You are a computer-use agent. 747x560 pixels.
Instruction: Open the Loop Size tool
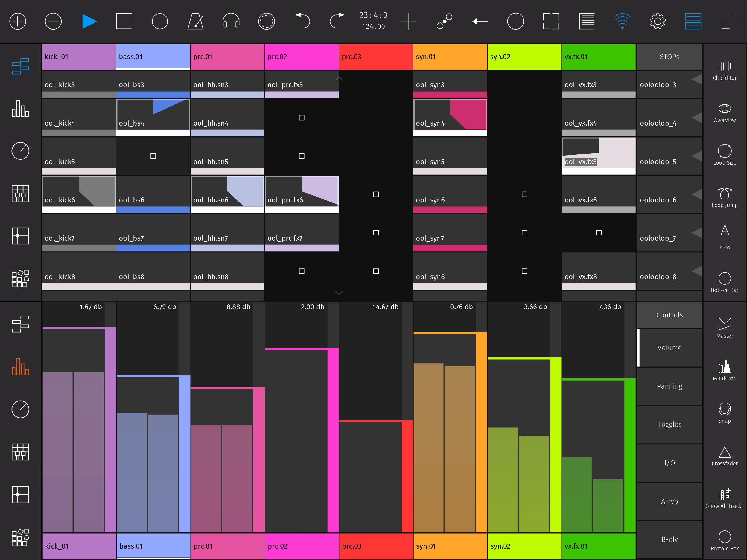[x=724, y=154]
